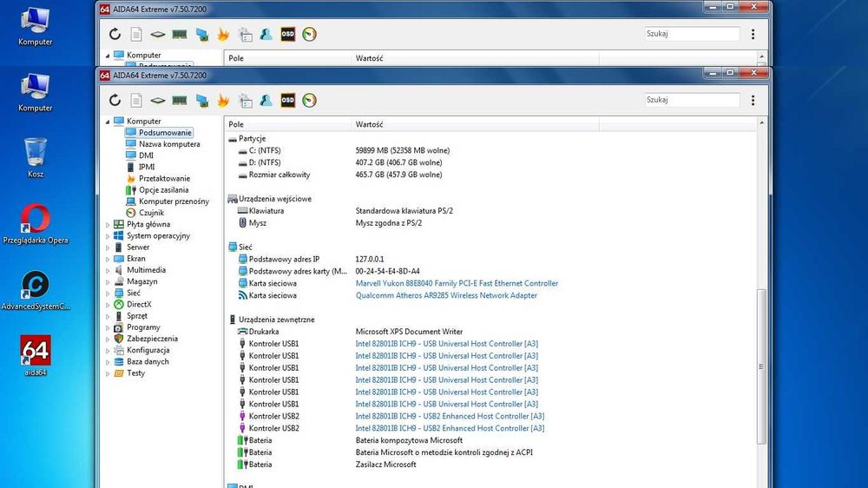The image size is (868, 488).
Task: Collapse the Komputer tree node in front window
Action: pyautogui.click(x=108, y=122)
